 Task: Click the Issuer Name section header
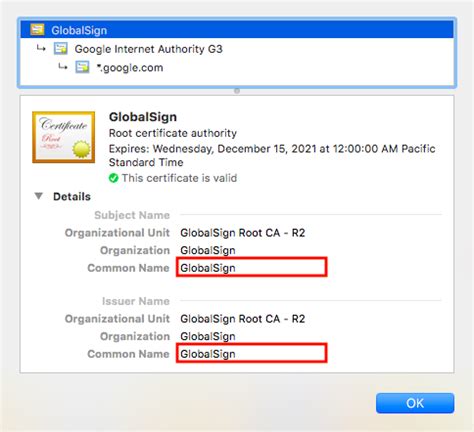coord(136,301)
